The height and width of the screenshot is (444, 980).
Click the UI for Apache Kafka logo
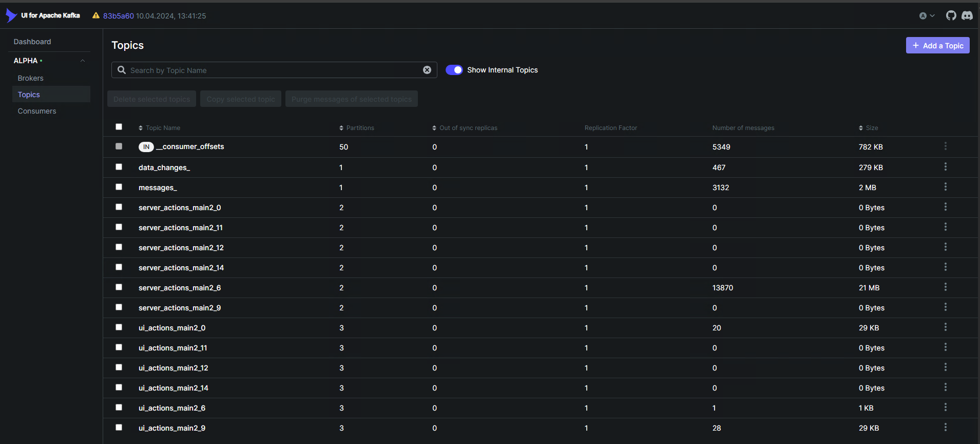pyautogui.click(x=43, y=15)
